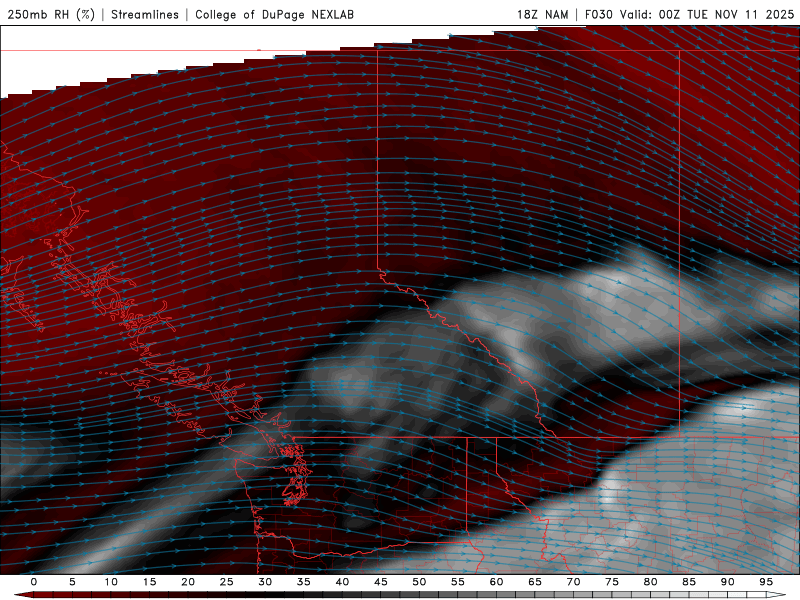Screen dimensions: 800x600
Task: Click the colorbar label '65'
Action: tap(535, 582)
